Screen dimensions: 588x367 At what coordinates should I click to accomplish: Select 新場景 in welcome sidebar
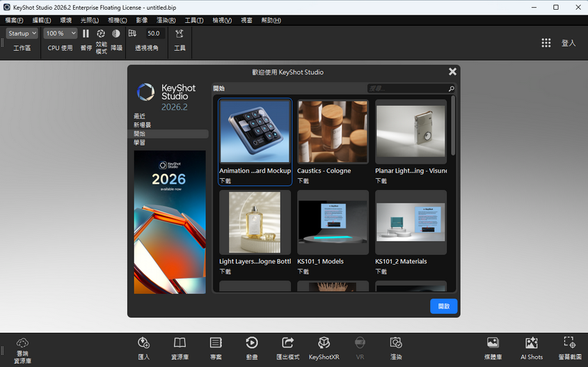142,125
